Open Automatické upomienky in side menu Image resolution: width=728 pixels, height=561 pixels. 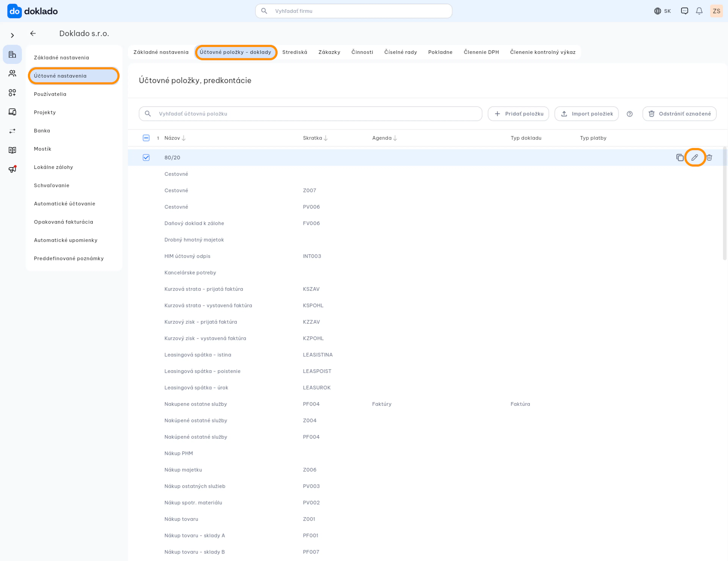click(x=74, y=240)
